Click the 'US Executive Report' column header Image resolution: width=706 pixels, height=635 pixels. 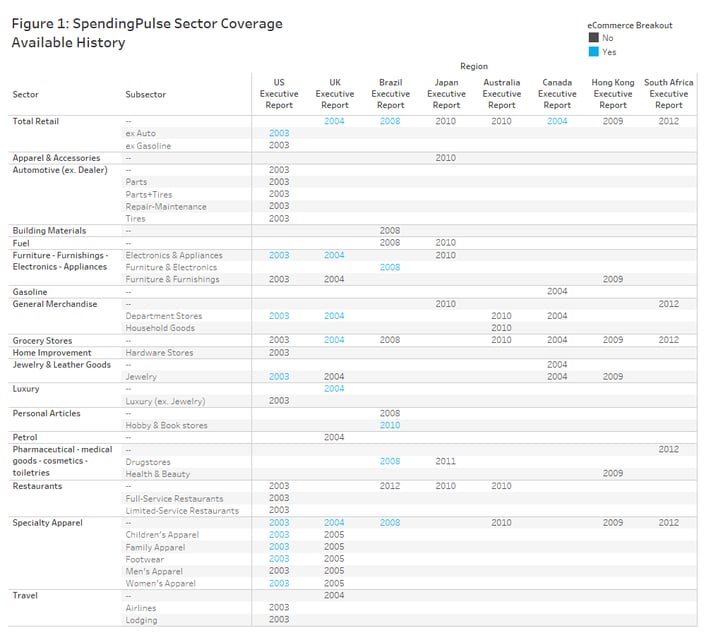[x=279, y=94]
